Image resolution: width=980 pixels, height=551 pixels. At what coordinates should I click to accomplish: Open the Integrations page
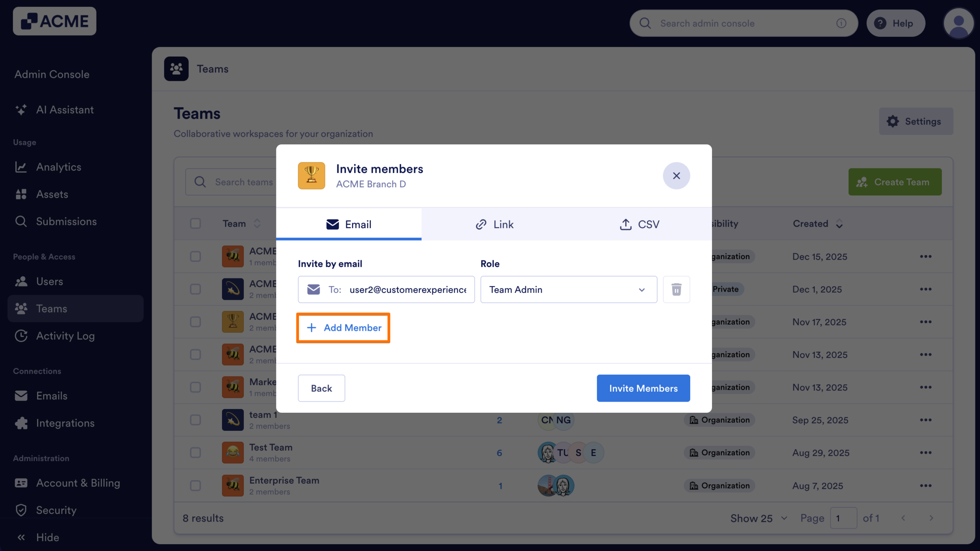(65, 423)
